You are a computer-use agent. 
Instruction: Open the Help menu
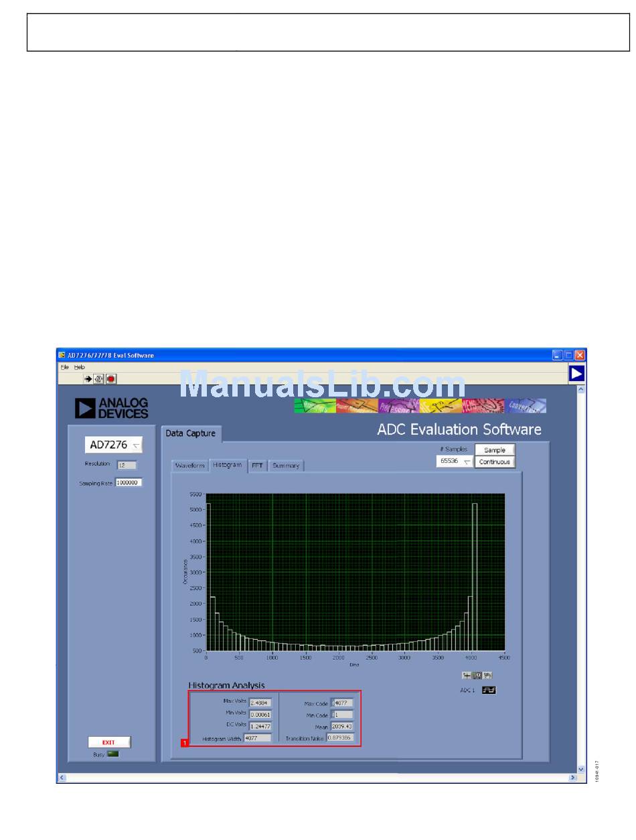[80, 367]
